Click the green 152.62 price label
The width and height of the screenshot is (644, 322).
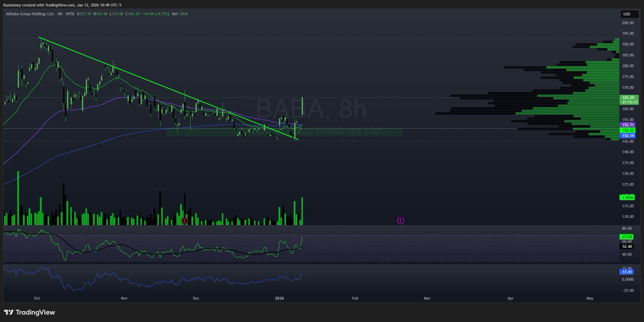click(627, 130)
